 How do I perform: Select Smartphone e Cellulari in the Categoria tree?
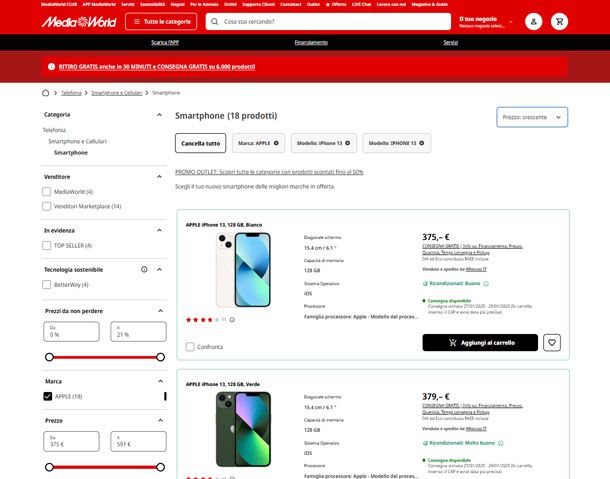coord(77,141)
